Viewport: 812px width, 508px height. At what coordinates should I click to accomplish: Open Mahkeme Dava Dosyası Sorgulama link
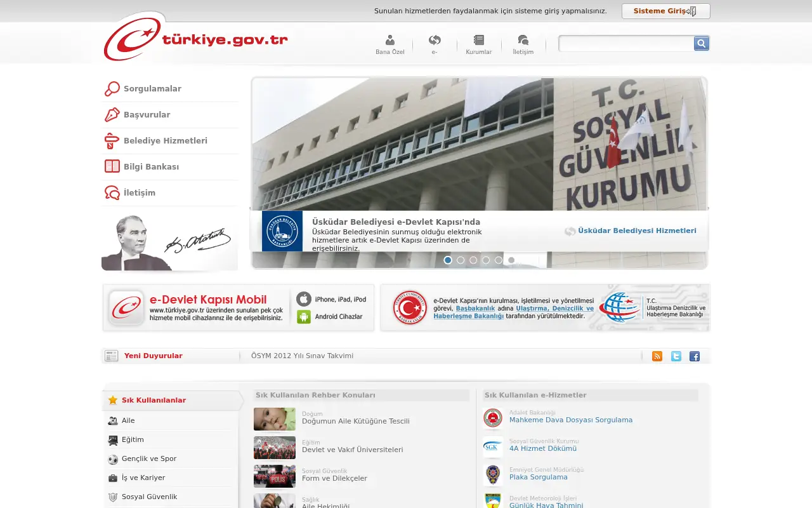coord(571,420)
